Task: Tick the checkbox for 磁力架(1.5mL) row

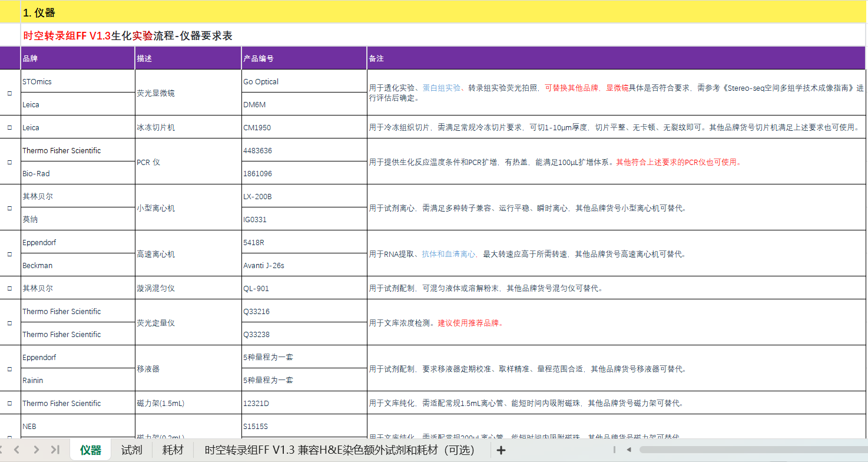Action: click(9, 404)
